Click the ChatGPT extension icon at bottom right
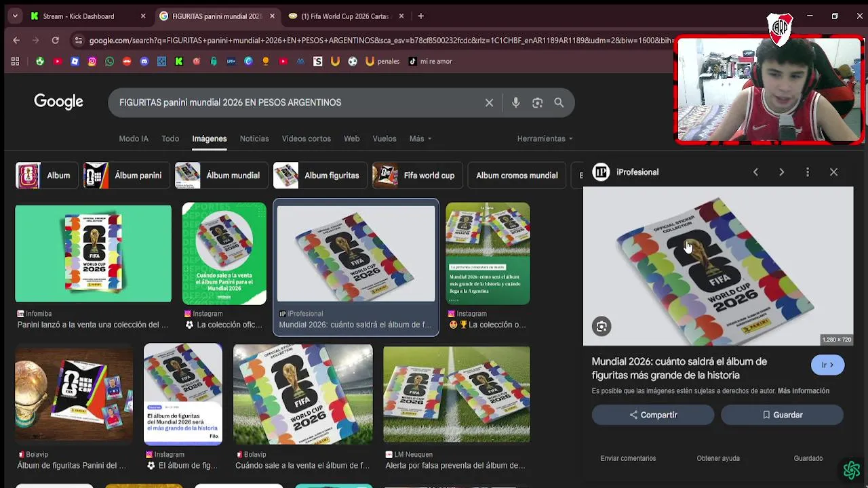The image size is (868, 488). tap(852, 470)
